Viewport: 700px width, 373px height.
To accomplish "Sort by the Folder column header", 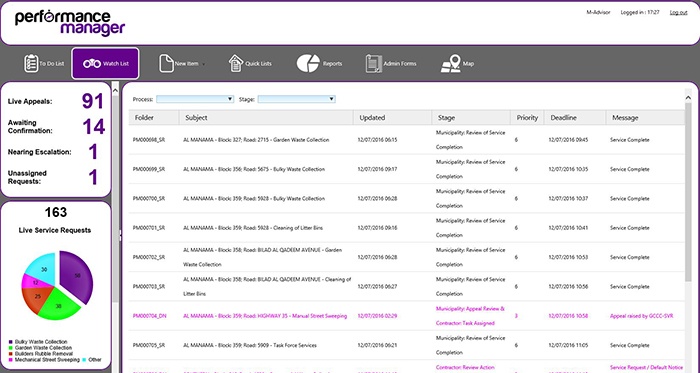I will point(154,118).
